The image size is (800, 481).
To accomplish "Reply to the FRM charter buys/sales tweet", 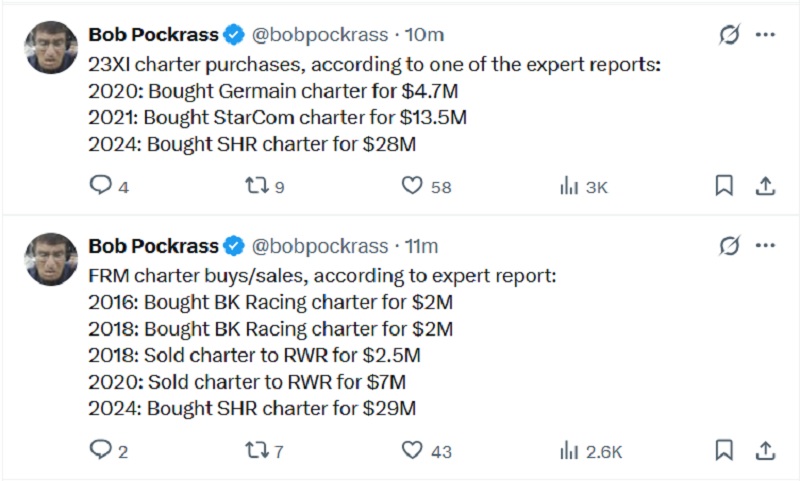I will (102, 451).
